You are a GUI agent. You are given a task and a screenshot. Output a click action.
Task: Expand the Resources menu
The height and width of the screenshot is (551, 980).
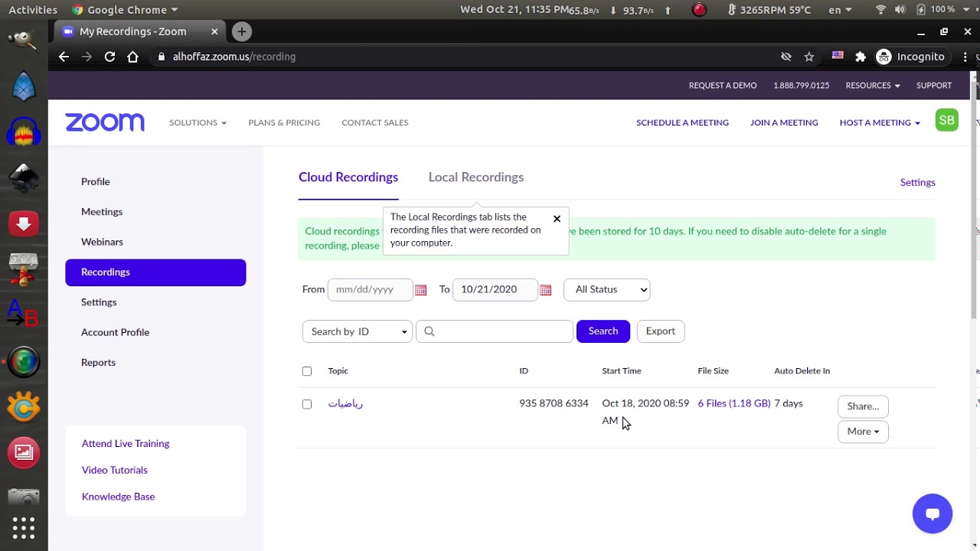click(873, 86)
